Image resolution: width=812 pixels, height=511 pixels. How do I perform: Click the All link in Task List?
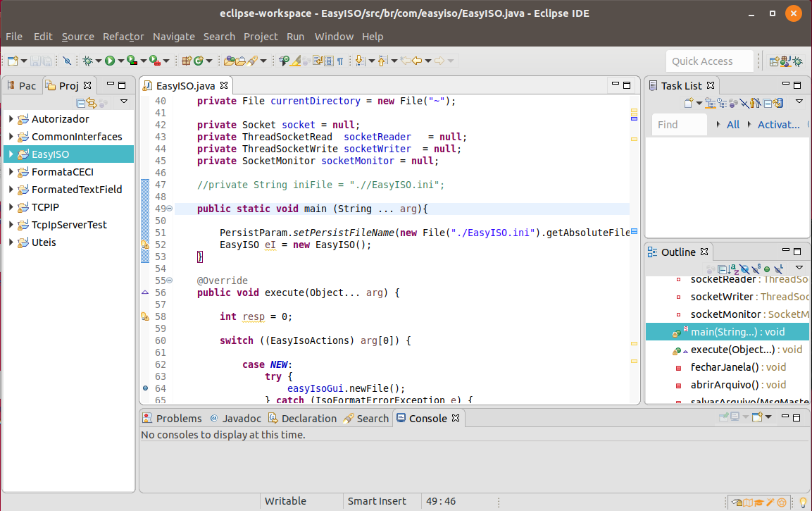pos(733,125)
